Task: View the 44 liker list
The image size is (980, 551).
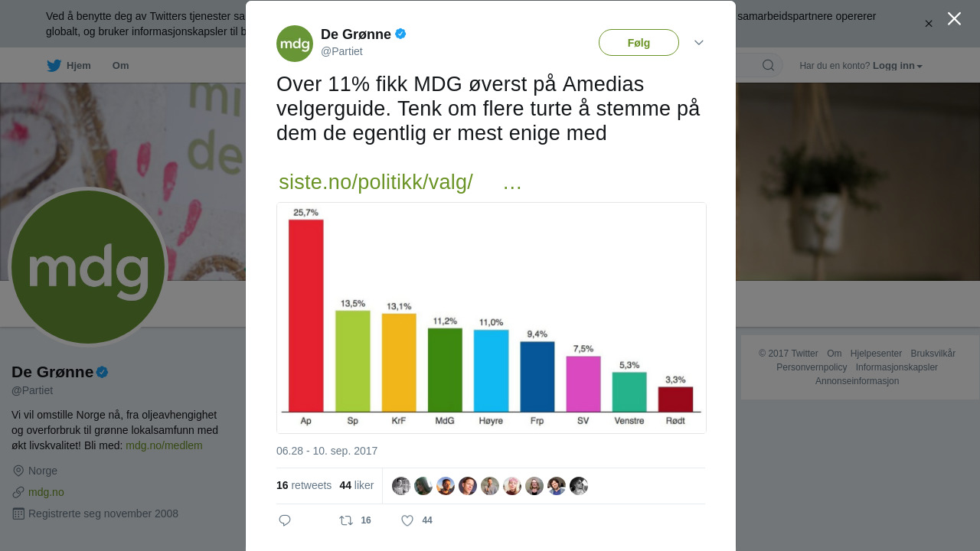Action: (357, 485)
